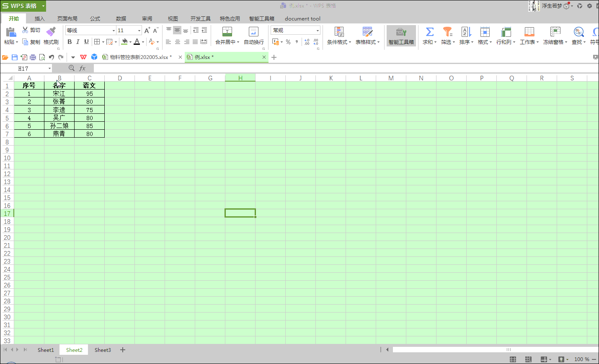Click the Rows and Columns (行和列) icon

coord(506,32)
